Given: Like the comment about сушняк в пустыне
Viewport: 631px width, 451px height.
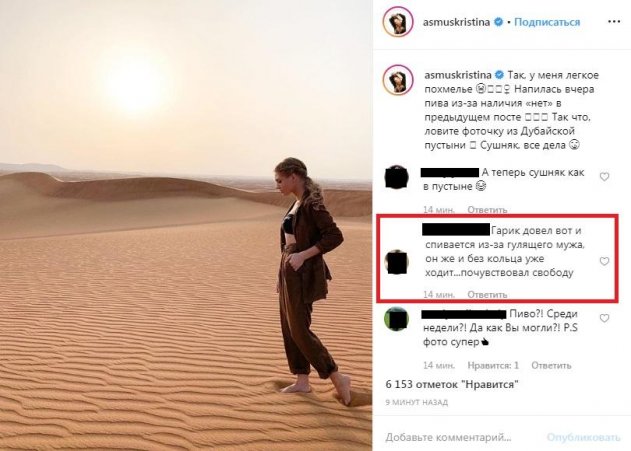Looking at the screenshot, I should (x=604, y=177).
